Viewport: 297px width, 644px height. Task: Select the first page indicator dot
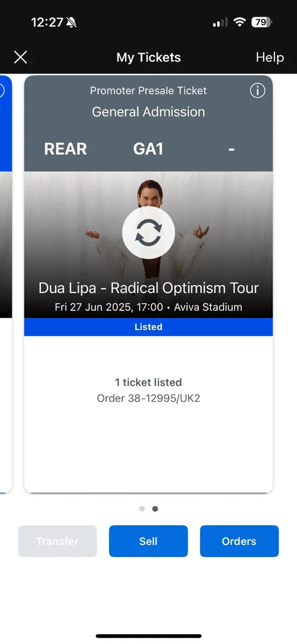click(142, 509)
